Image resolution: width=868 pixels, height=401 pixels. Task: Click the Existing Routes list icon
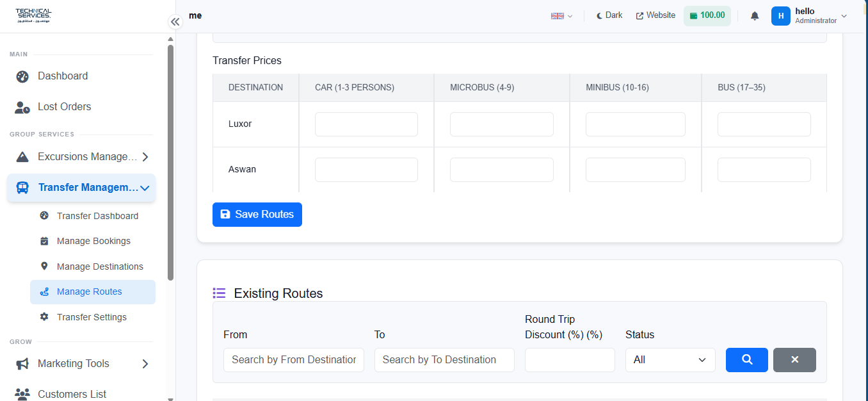(x=219, y=293)
